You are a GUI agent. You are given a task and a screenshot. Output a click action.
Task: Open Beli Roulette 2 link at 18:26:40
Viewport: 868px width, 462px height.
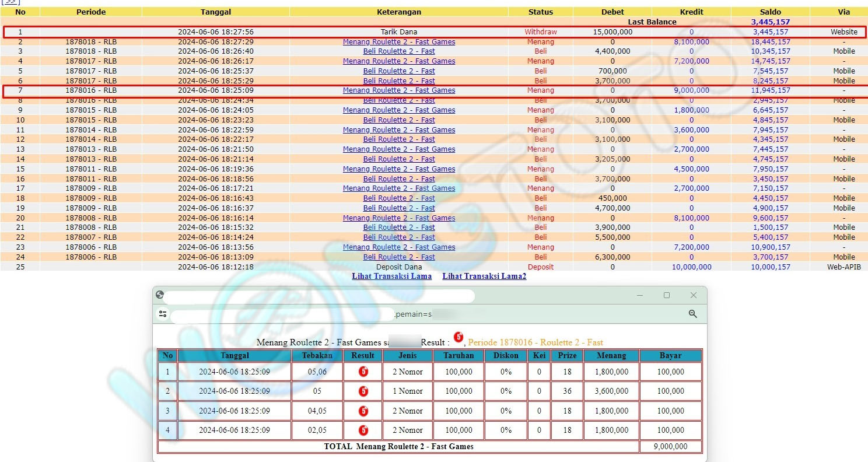point(399,51)
